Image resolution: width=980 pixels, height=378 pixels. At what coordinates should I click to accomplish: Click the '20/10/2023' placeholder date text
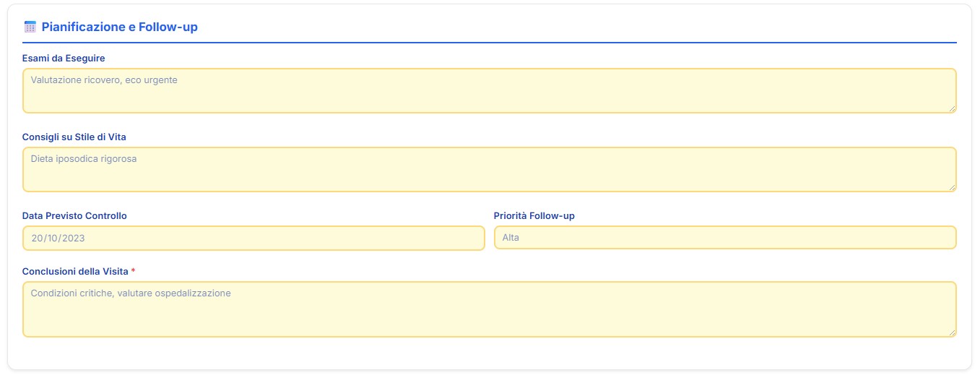coord(58,238)
